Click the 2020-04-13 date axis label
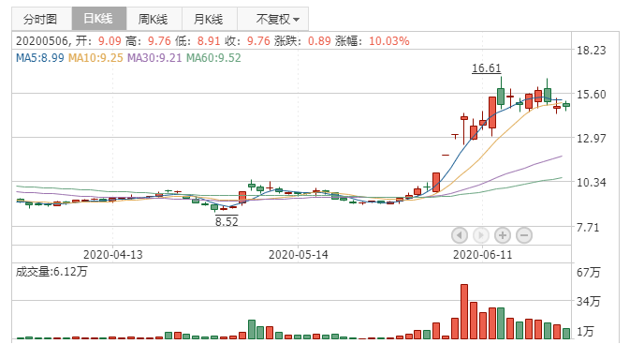The height and width of the screenshot is (359, 644). pyautogui.click(x=113, y=255)
